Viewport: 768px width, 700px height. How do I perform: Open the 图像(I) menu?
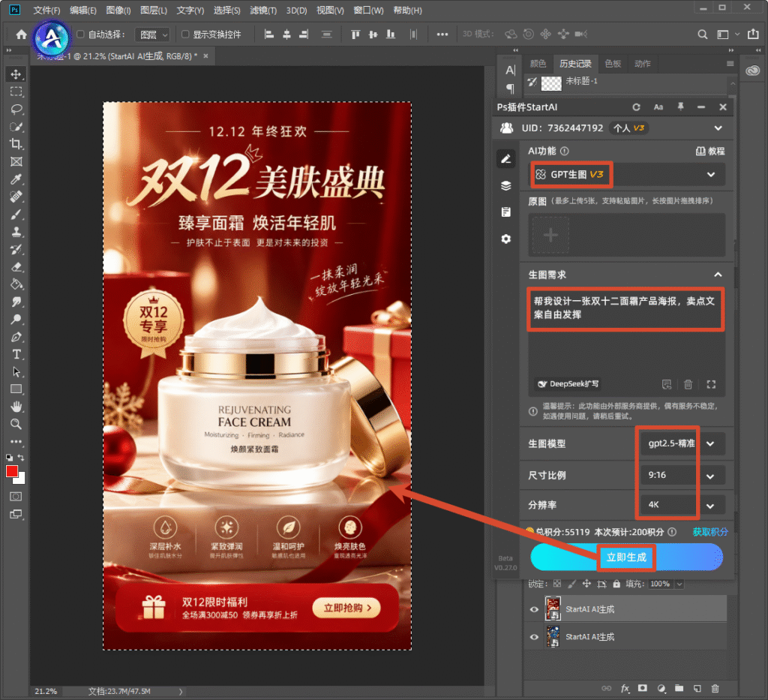(x=118, y=11)
